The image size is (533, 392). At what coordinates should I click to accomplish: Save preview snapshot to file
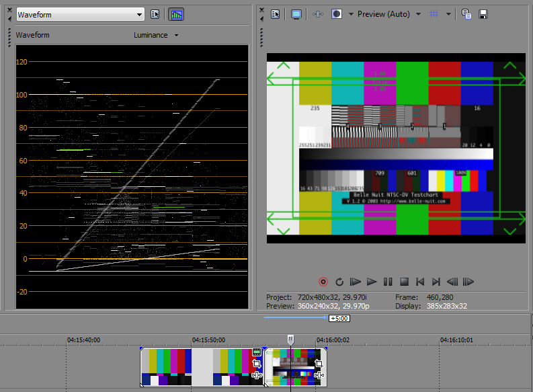[483, 14]
